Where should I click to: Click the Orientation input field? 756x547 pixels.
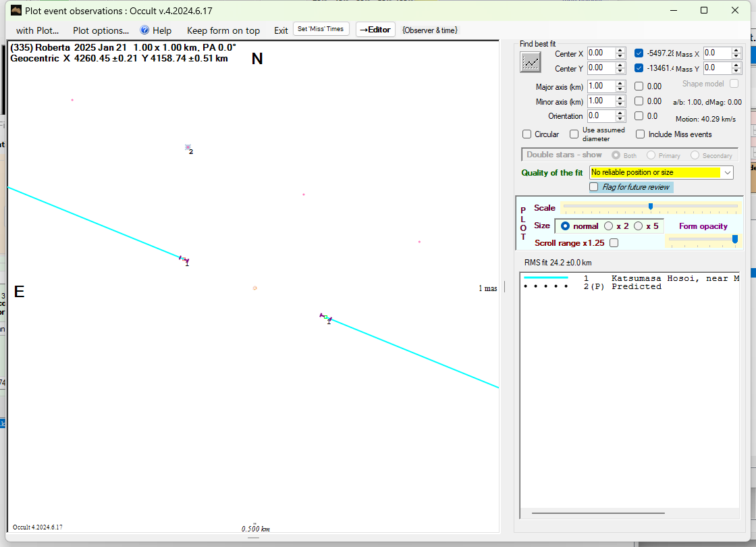tap(600, 116)
